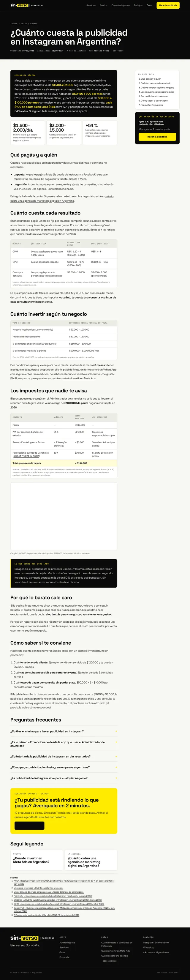Jump to 'Qué pagás y a quién' section
This screenshot has width=190, height=980.
(151, 79)
